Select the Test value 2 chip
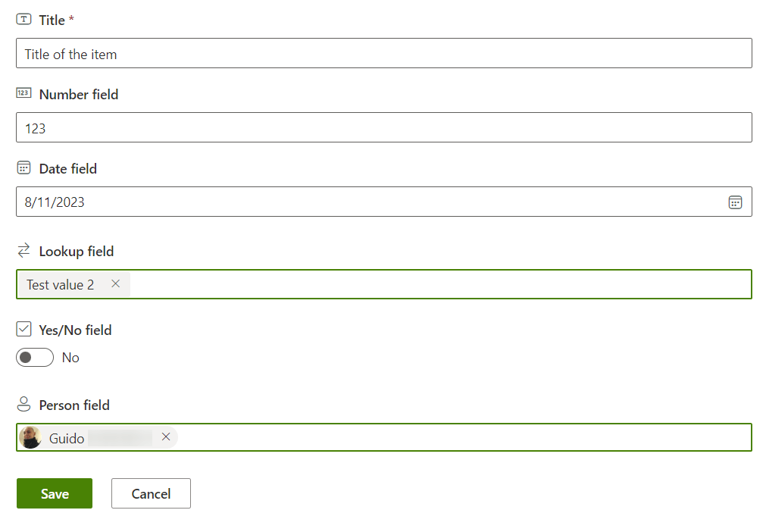This screenshot has width=766, height=532. 61,285
